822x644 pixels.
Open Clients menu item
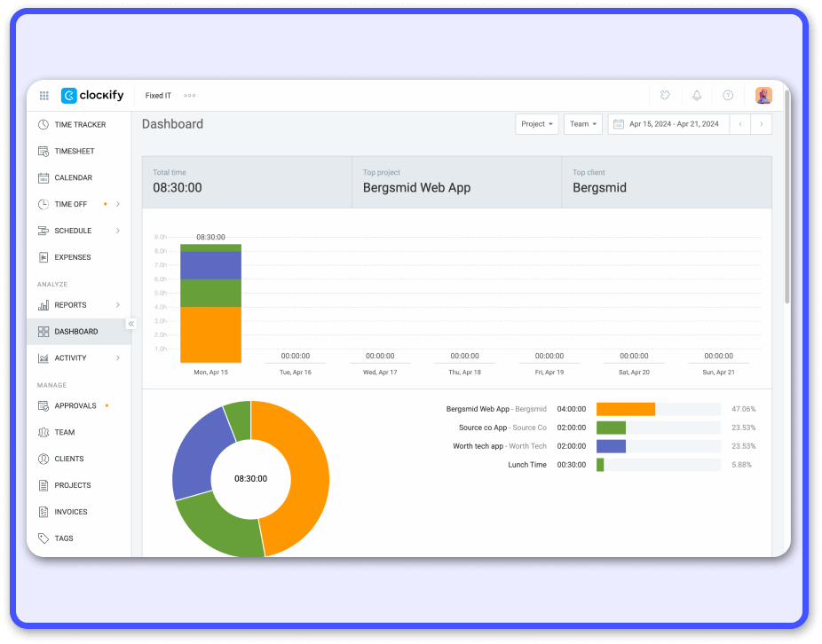(x=79, y=459)
